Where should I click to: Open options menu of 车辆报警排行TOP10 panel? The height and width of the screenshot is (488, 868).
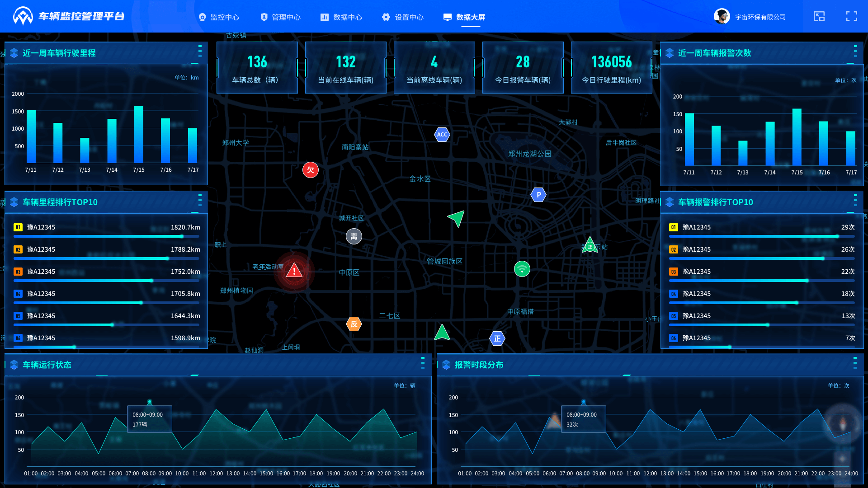tap(855, 200)
